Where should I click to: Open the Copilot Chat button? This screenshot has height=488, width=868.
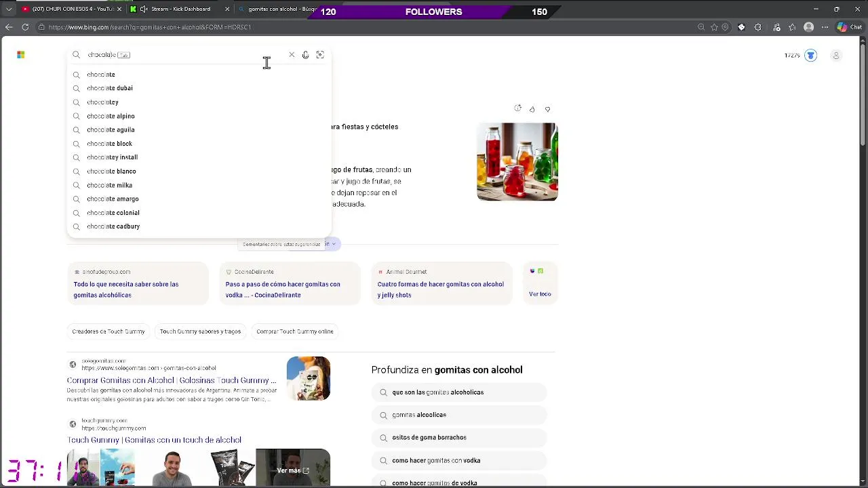[x=850, y=27]
